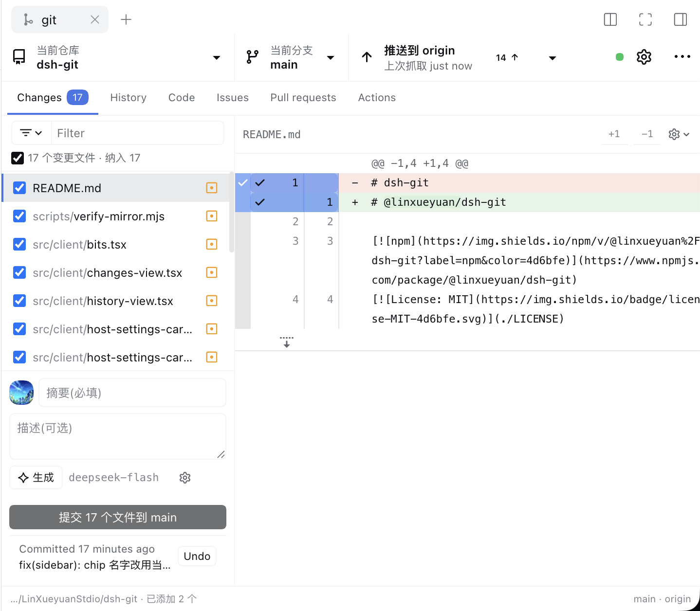This screenshot has width=700, height=611.
Task: Switch to the History tab
Action: tap(129, 98)
